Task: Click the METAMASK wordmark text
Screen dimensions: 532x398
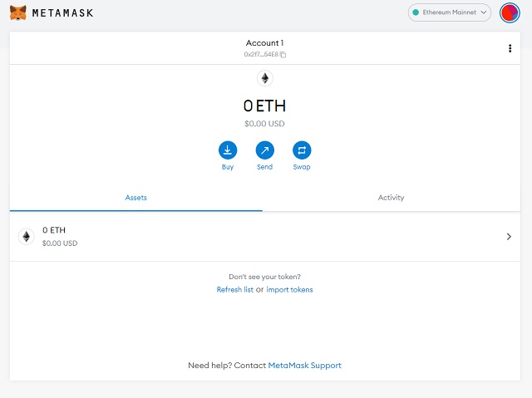Action: pyautogui.click(x=63, y=13)
